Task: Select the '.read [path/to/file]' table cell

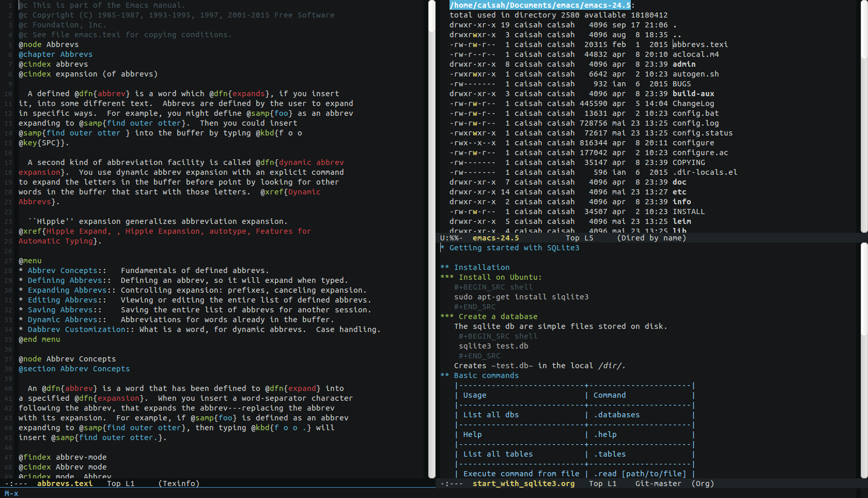Action: coord(640,474)
